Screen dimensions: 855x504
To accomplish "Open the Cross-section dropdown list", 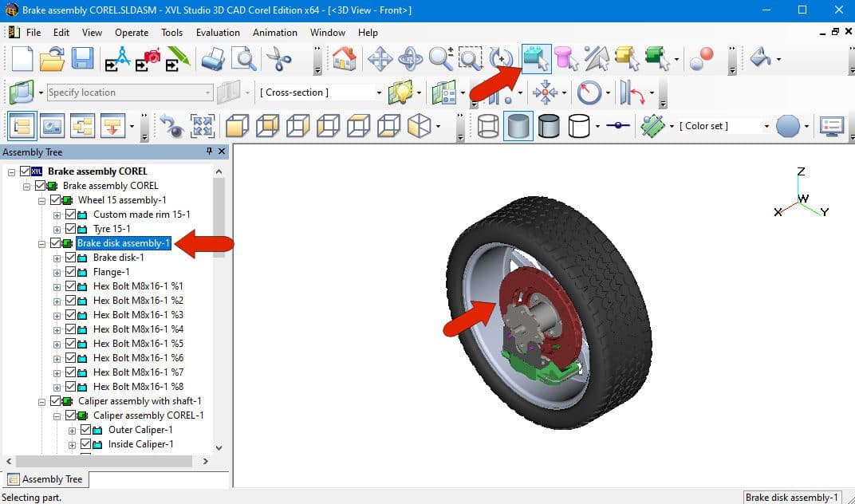I will click(x=380, y=93).
